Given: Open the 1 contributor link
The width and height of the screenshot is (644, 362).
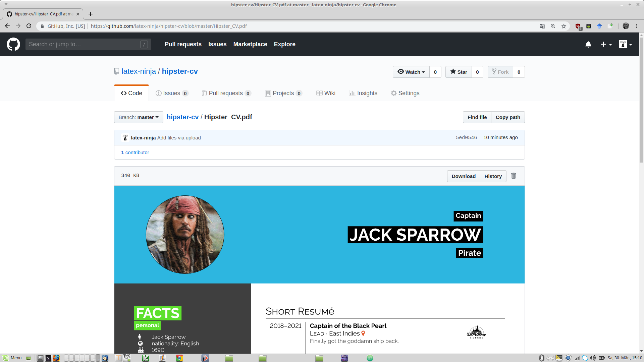Looking at the screenshot, I should tap(135, 153).
